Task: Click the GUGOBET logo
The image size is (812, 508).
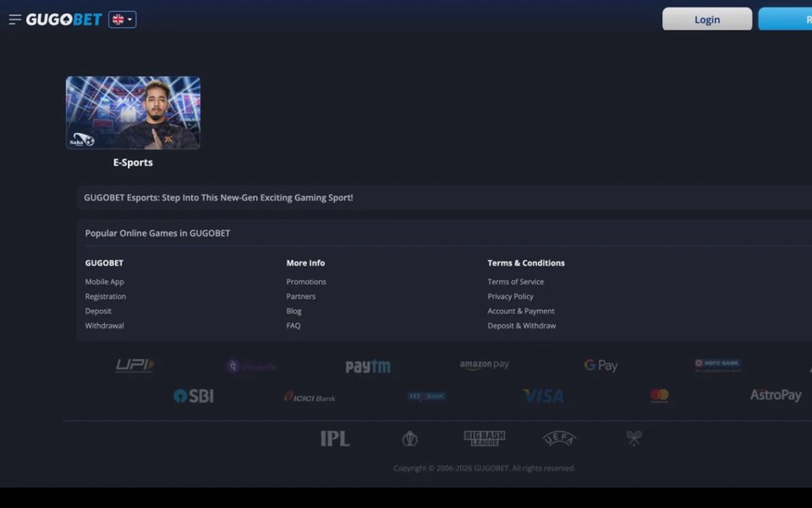Action: tap(63, 19)
